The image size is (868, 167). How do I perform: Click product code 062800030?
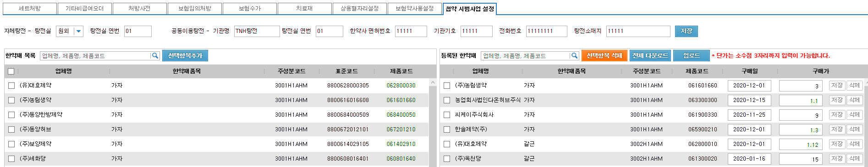click(x=401, y=86)
